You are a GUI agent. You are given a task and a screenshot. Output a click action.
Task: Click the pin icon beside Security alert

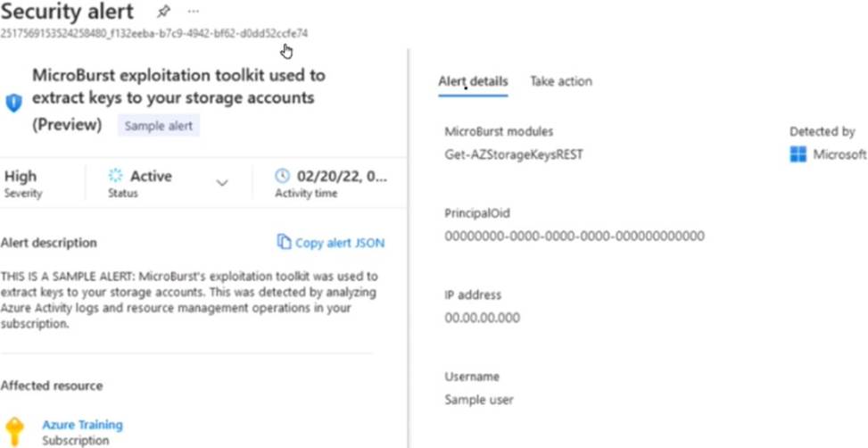163,12
